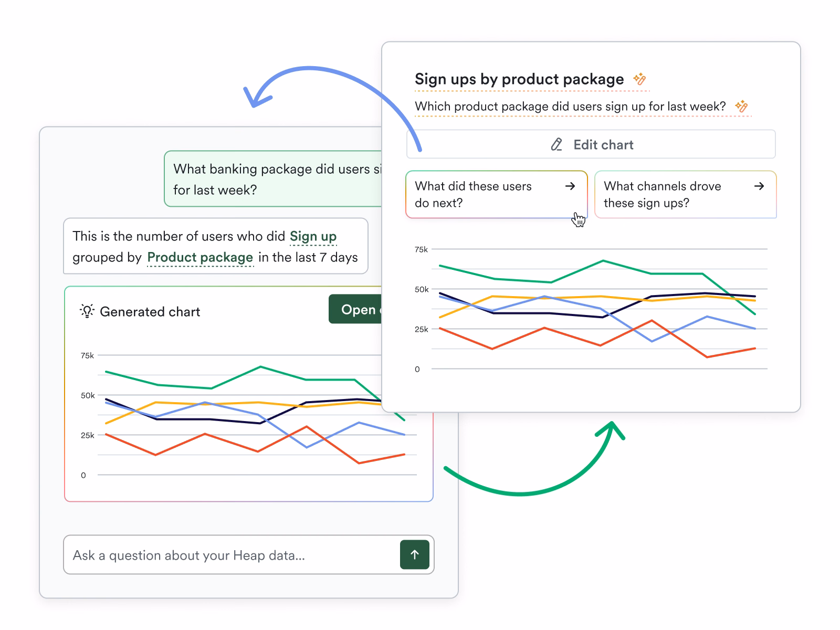Screen dimensions: 840x630
Task: Click the lightbulb icon next to Generated chart
Action: pyautogui.click(x=87, y=311)
